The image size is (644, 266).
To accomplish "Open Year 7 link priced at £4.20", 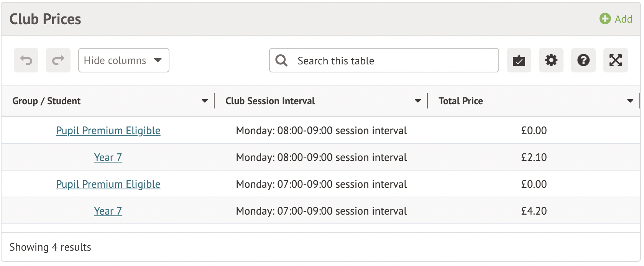I will pyautogui.click(x=108, y=211).
